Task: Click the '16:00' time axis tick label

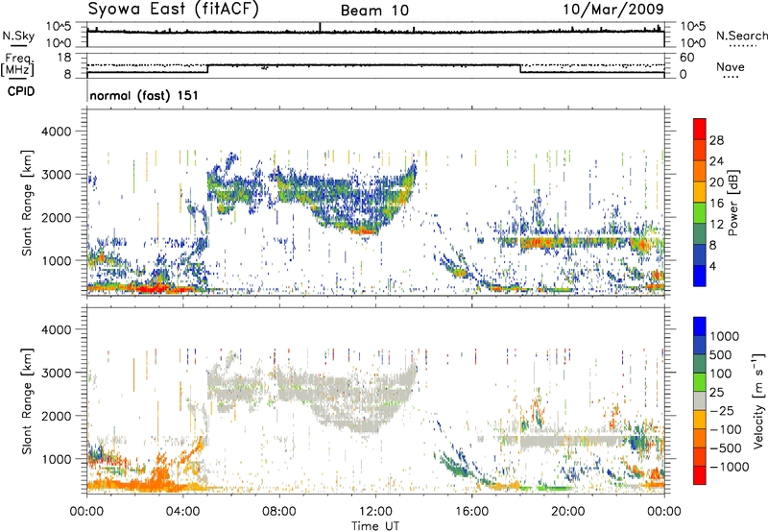Action: tap(471, 512)
